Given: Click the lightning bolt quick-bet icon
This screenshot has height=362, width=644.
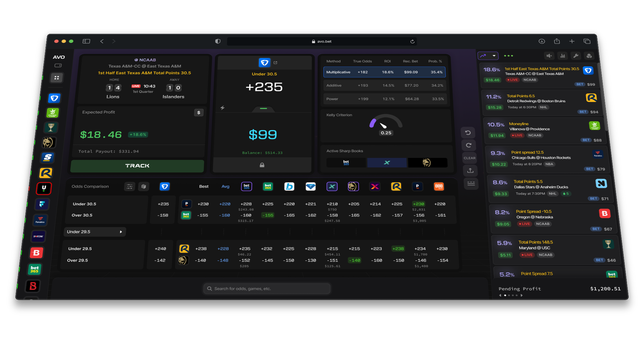Looking at the screenshot, I should click(222, 108).
